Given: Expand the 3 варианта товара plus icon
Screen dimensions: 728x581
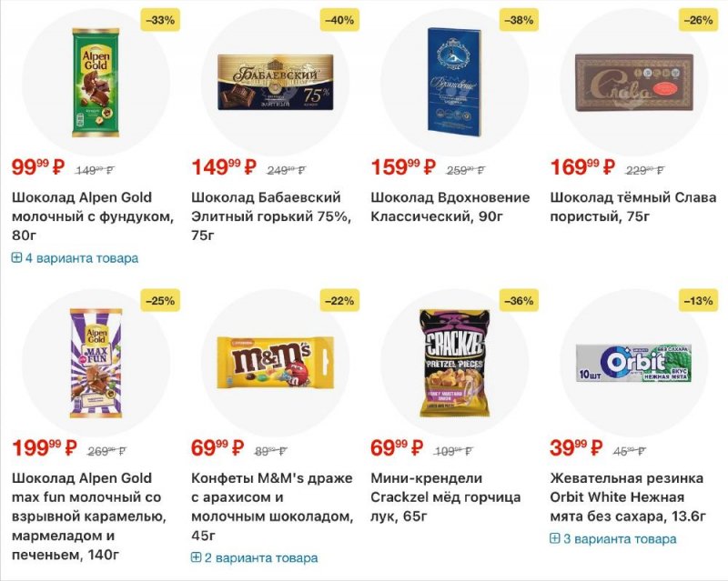Looking at the screenshot, I should click(554, 538).
